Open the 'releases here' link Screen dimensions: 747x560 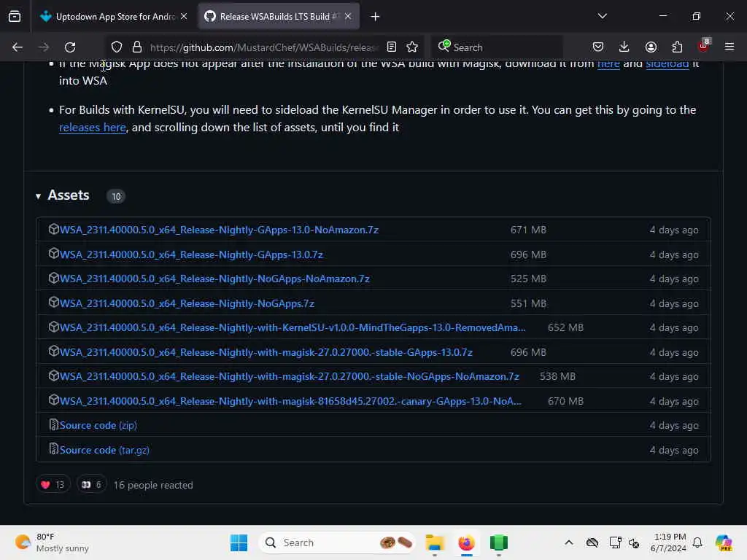93,128
